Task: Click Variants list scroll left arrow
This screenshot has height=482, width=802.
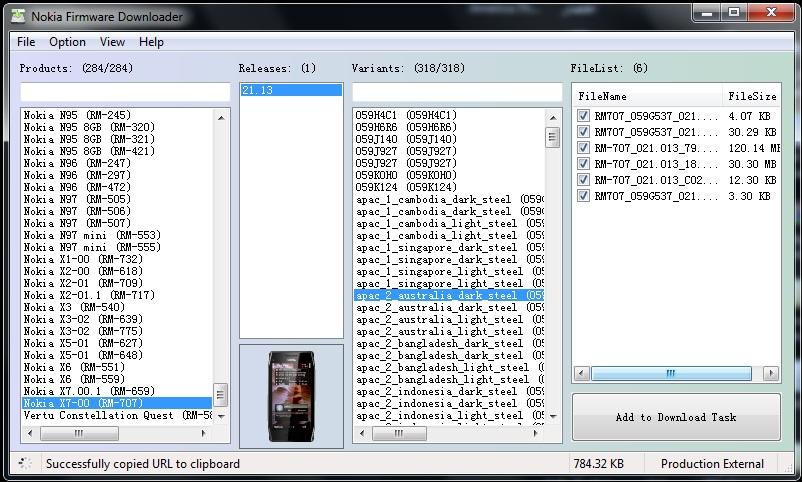Action: tap(362, 433)
